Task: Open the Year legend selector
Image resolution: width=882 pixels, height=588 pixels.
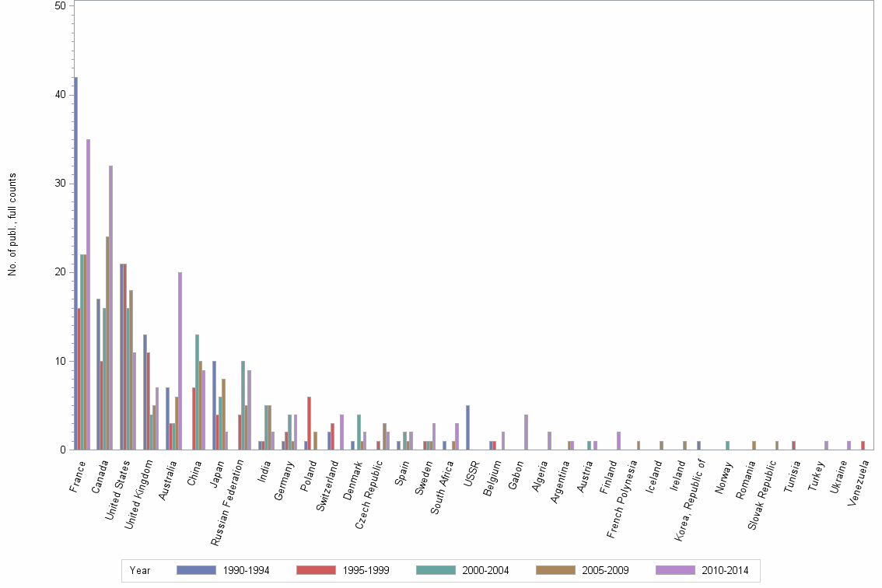Action: 139,570
